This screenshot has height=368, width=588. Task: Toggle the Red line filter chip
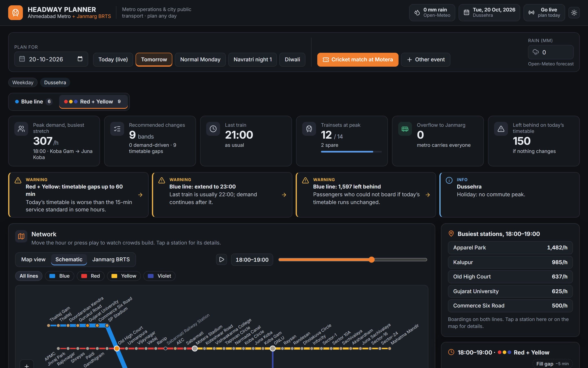[x=91, y=276]
